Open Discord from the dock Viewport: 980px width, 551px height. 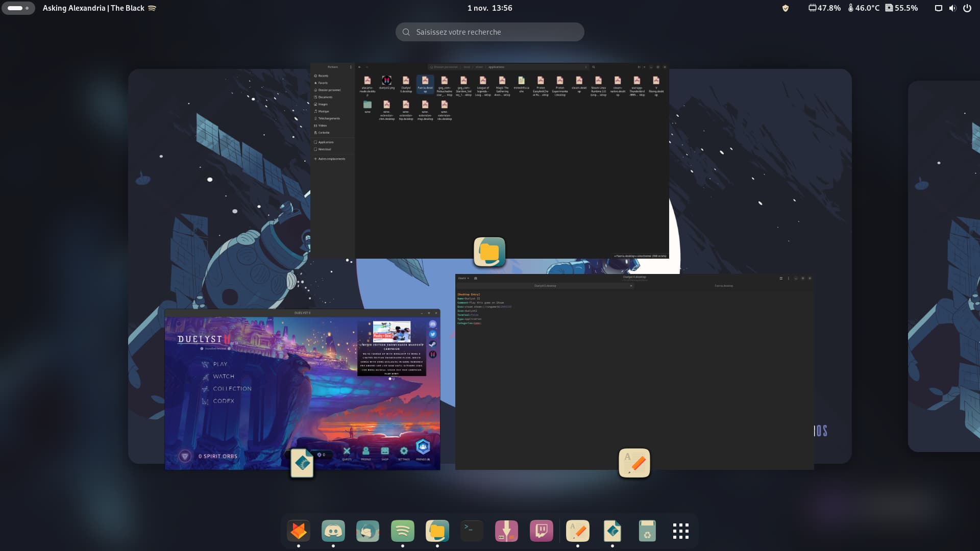pos(333,531)
